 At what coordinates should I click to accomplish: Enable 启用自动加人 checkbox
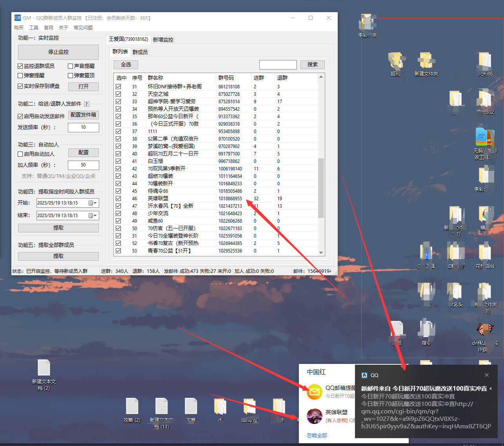20,154
